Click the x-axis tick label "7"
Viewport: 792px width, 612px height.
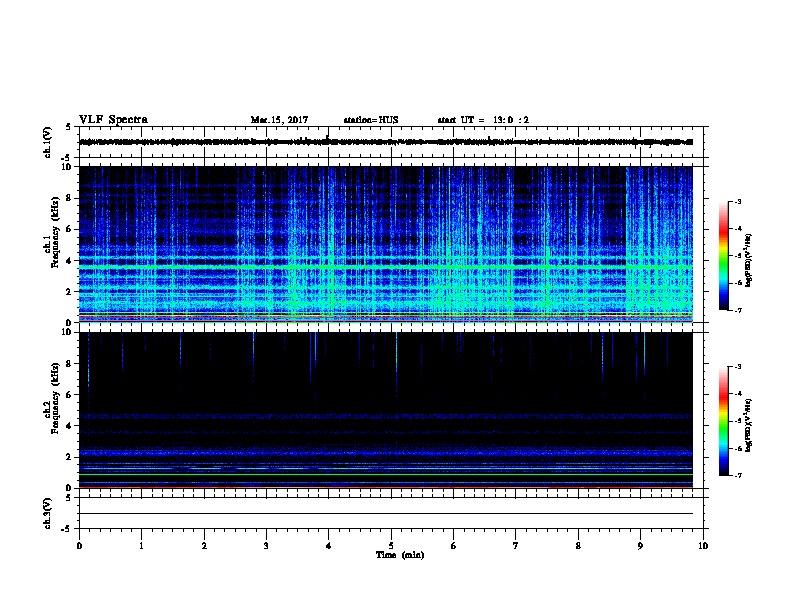[516, 545]
